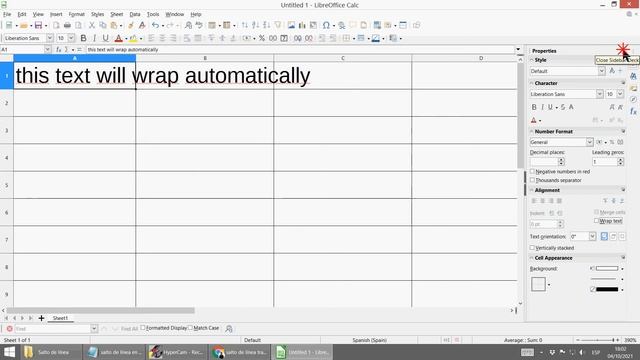Click the Cut scissors icon
The height and width of the screenshot is (360, 640).
click(x=92, y=25)
